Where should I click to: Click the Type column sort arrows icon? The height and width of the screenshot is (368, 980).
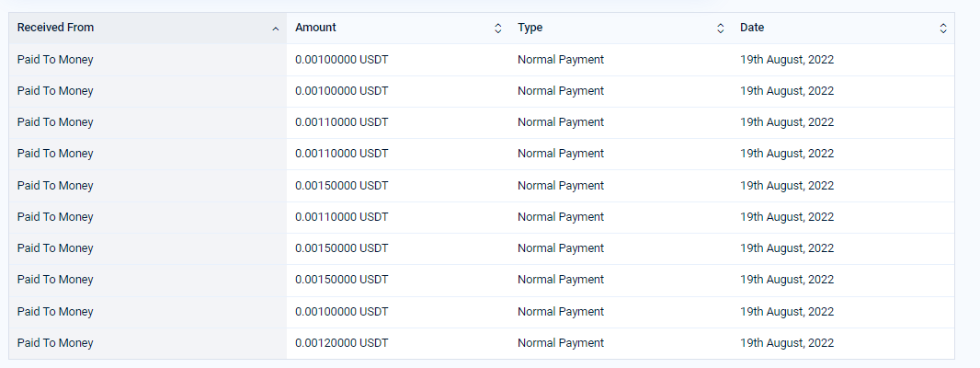[x=721, y=29]
